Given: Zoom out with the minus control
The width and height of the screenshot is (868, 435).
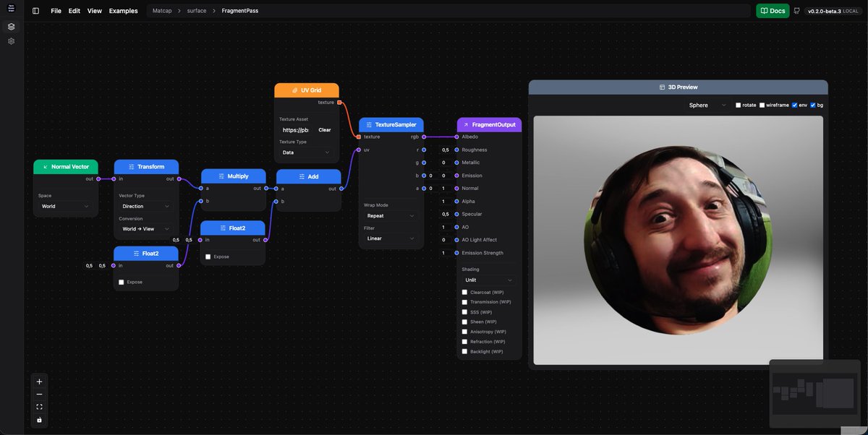Looking at the screenshot, I should pos(39,395).
